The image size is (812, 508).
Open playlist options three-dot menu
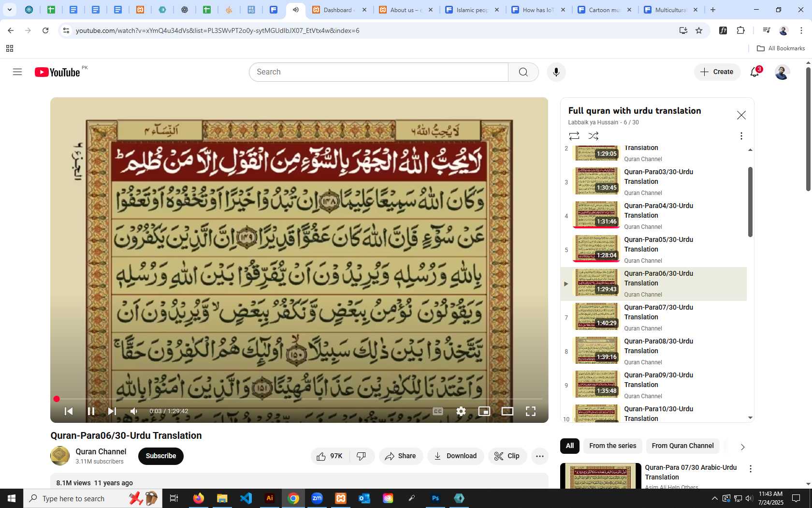coord(741,136)
